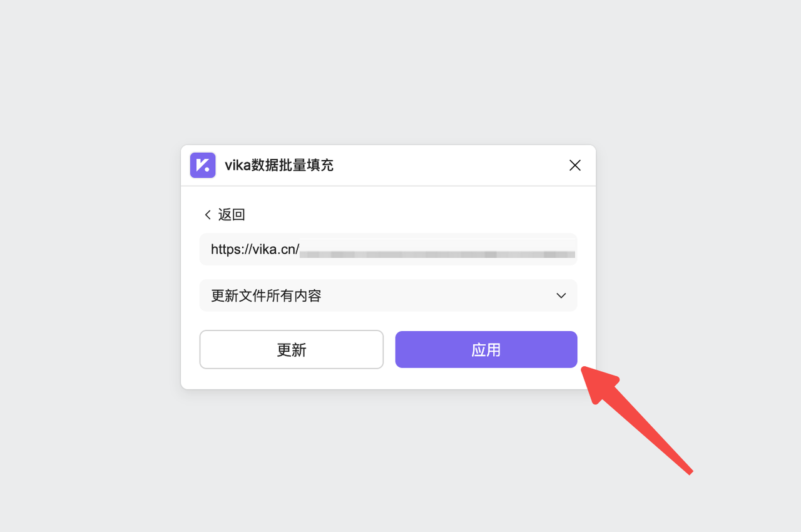Click the blurred part of the vika URL

[x=437, y=254]
